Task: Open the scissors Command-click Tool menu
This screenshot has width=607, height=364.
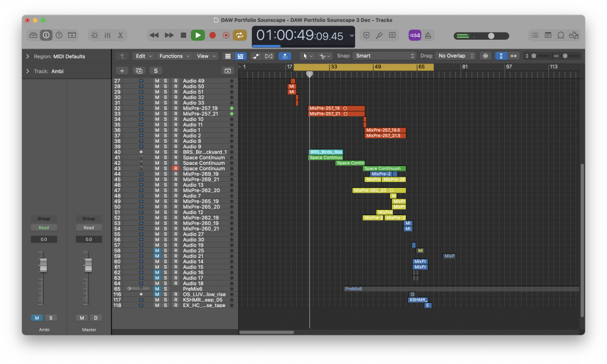Action: point(324,56)
